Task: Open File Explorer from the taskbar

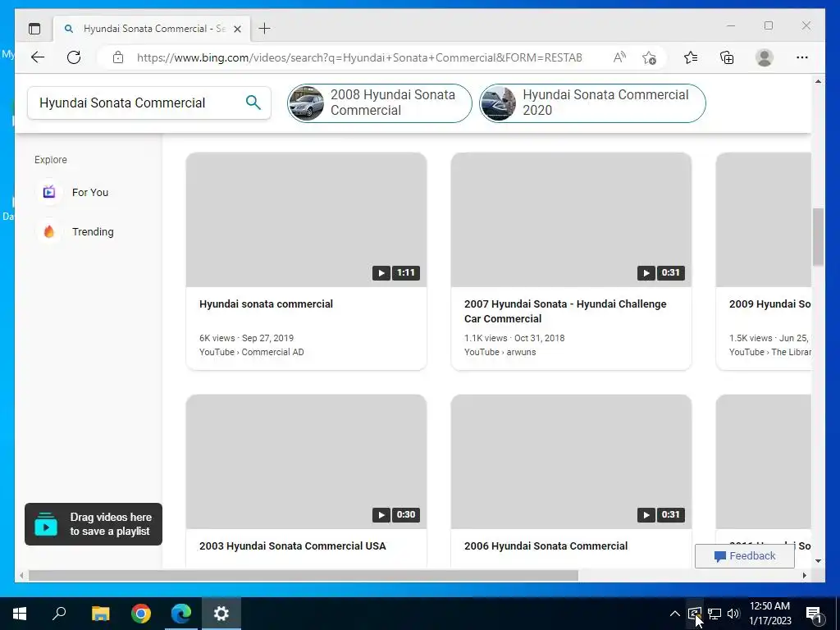Action: [100, 614]
